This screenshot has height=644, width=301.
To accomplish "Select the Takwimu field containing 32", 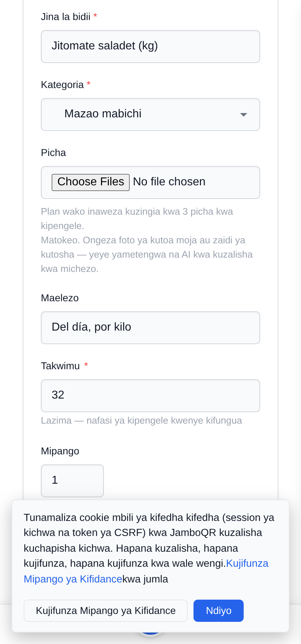I will (x=150, y=396).
